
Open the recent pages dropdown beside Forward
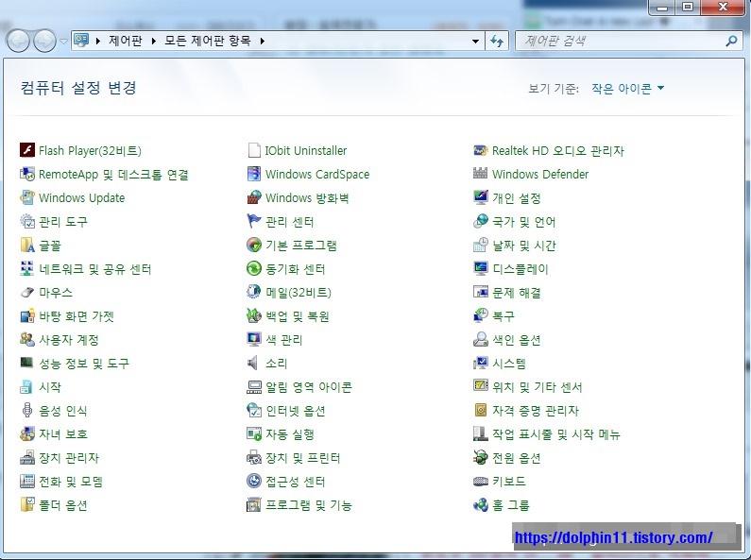63,42
